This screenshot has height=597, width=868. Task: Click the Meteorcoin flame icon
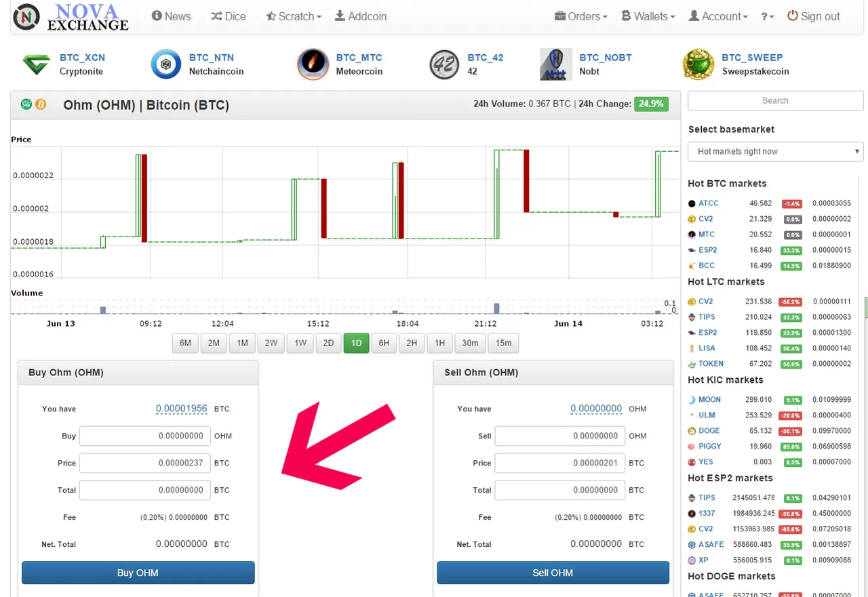click(313, 64)
